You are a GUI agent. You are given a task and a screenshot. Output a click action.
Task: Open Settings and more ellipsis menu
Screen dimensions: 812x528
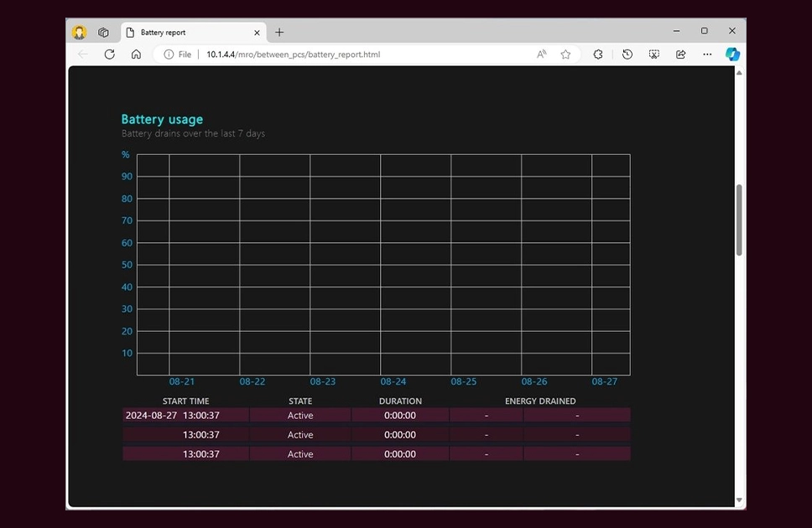pos(707,54)
